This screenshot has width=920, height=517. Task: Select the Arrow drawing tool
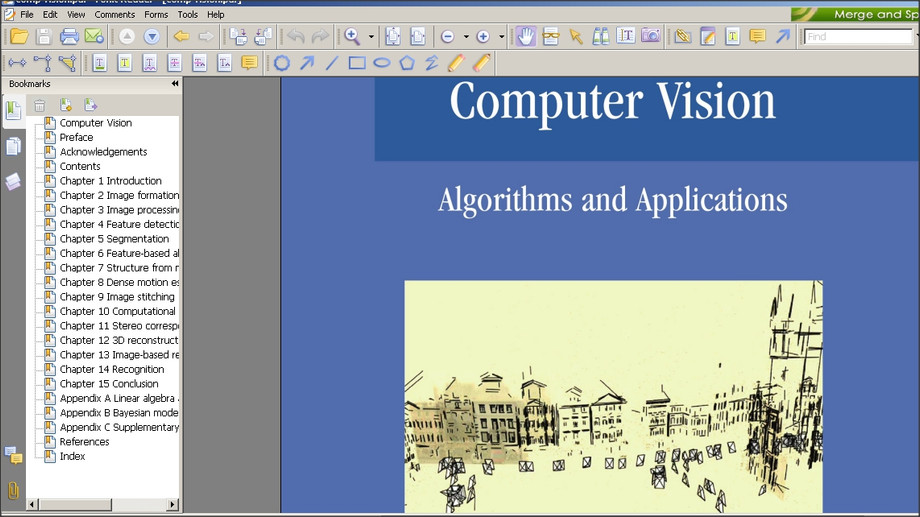coord(307,63)
